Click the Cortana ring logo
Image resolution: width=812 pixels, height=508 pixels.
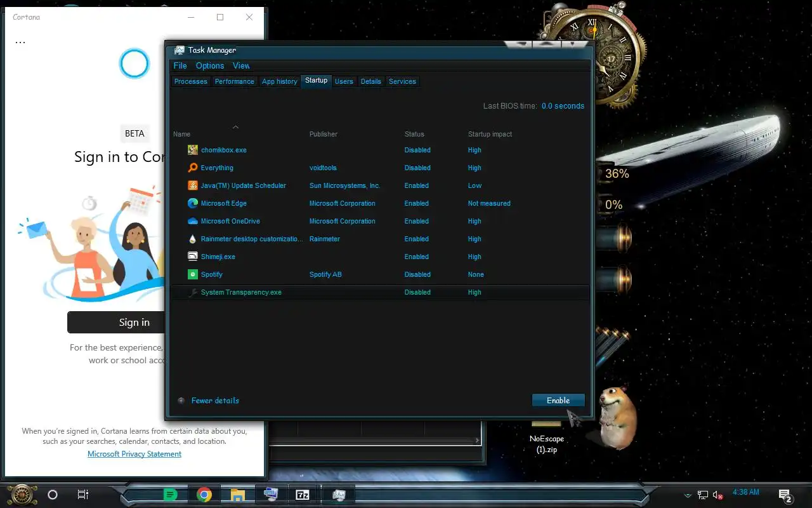134,63
